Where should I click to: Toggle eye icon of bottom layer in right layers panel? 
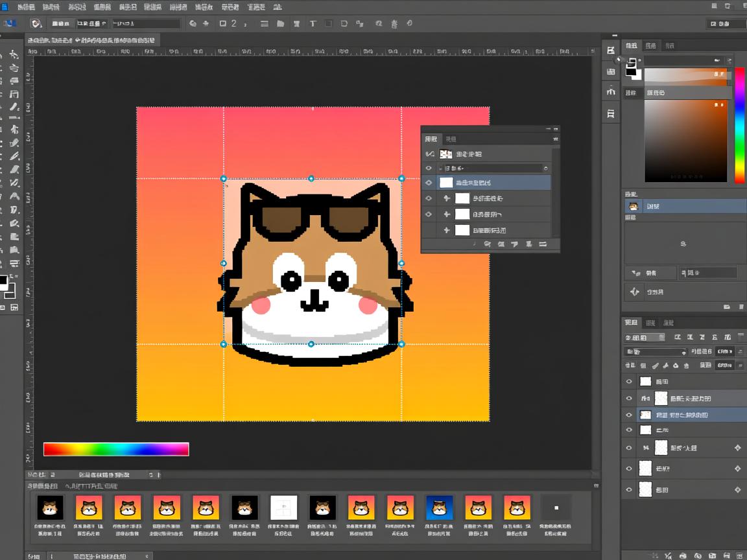pos(628,490)
